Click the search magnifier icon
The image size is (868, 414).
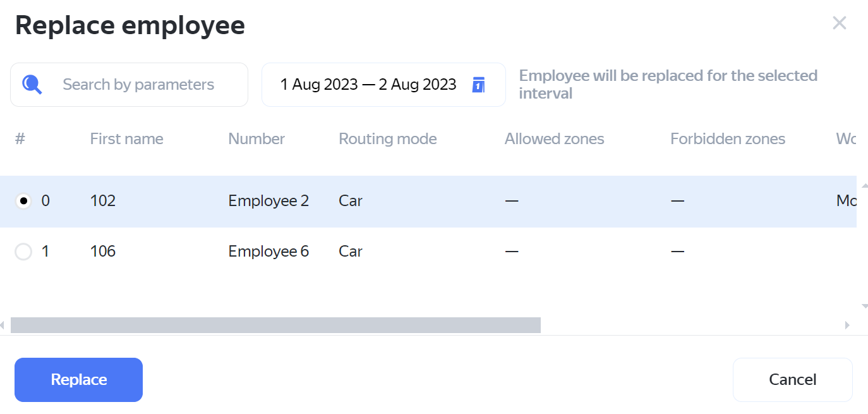coord(32,85)
